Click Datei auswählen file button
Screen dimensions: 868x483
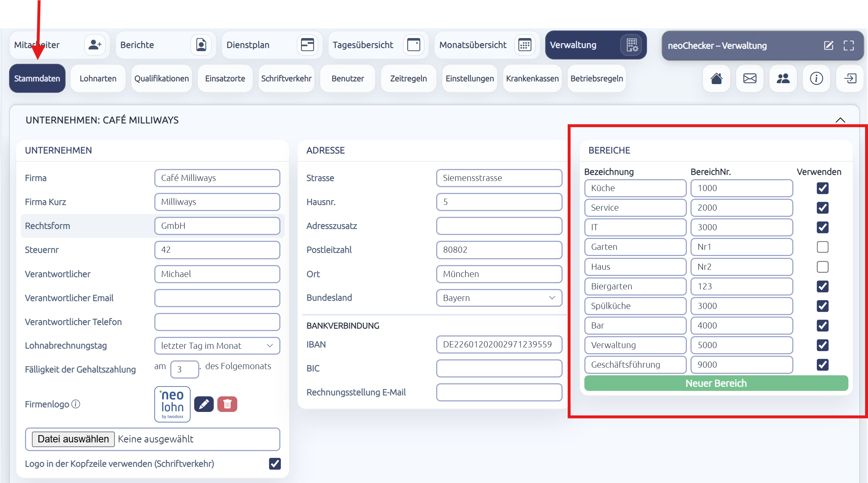(x=73, y=439)
